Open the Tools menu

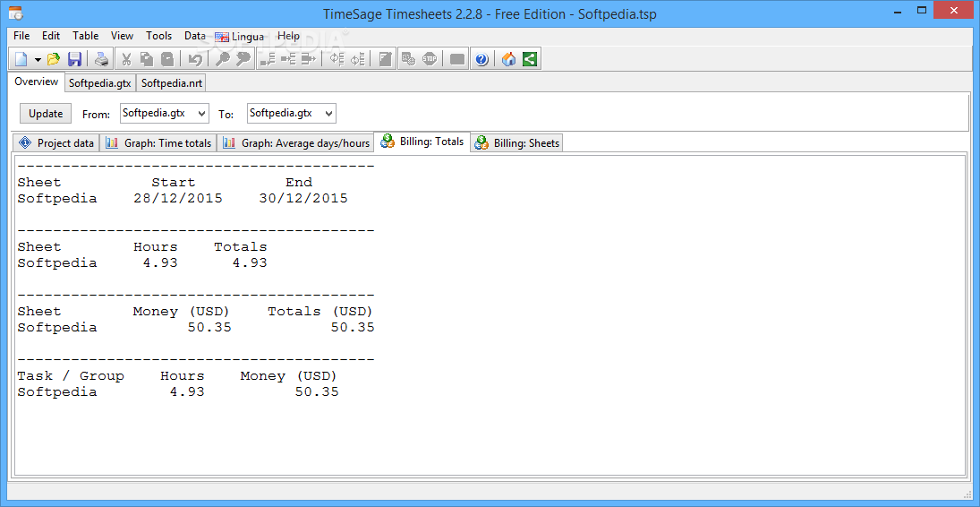tap(159, 37)
